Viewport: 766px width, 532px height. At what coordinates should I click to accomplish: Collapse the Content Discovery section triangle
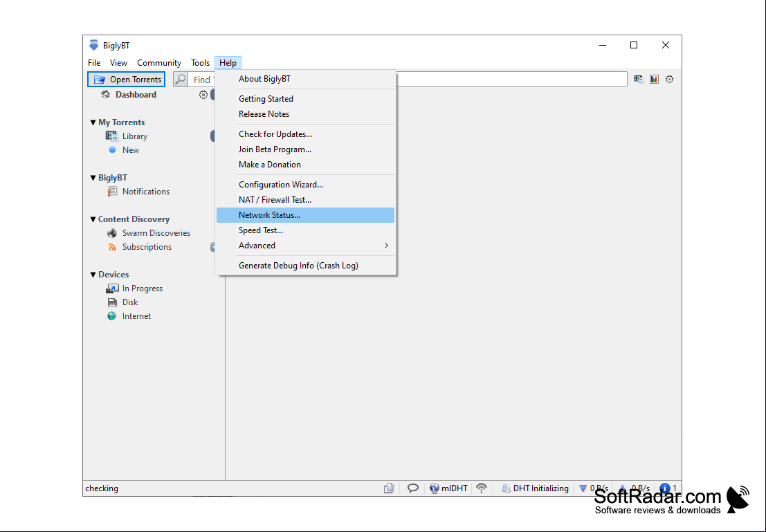coord(93,219)
